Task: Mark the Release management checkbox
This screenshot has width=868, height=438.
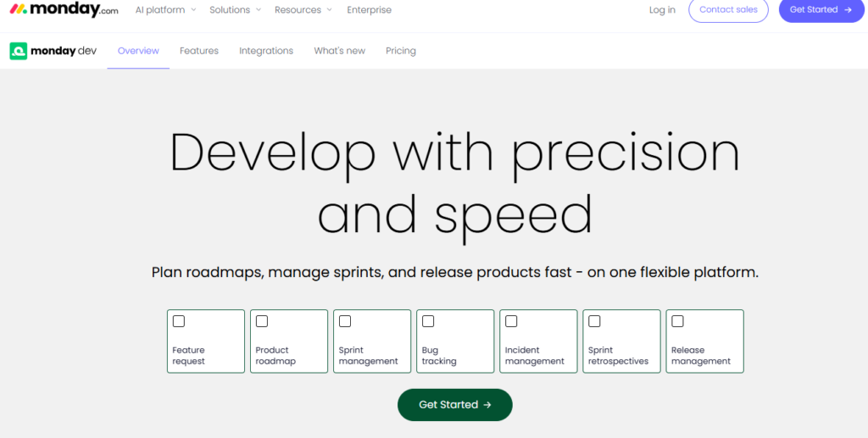Action: [x=677, y=321]
